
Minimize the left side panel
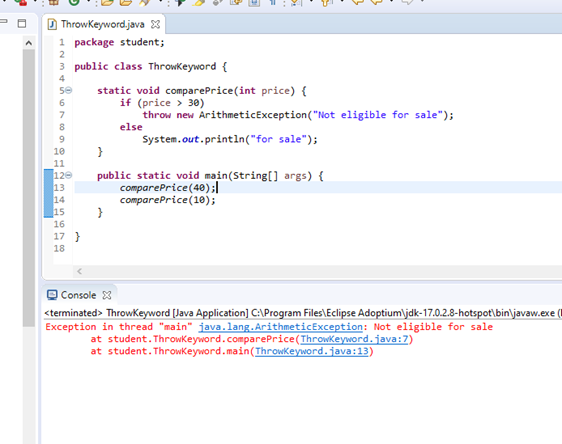tap(4, 22)
